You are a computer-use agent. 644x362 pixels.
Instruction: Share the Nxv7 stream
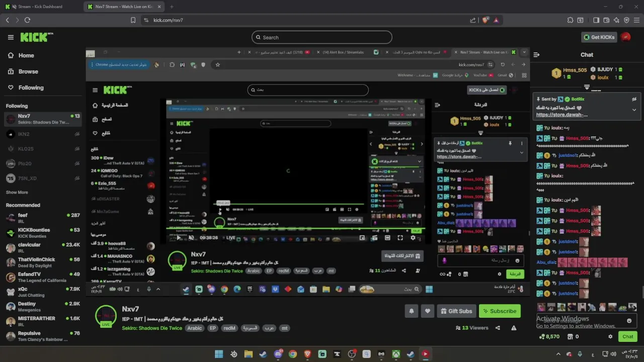(x=498, y=328)
